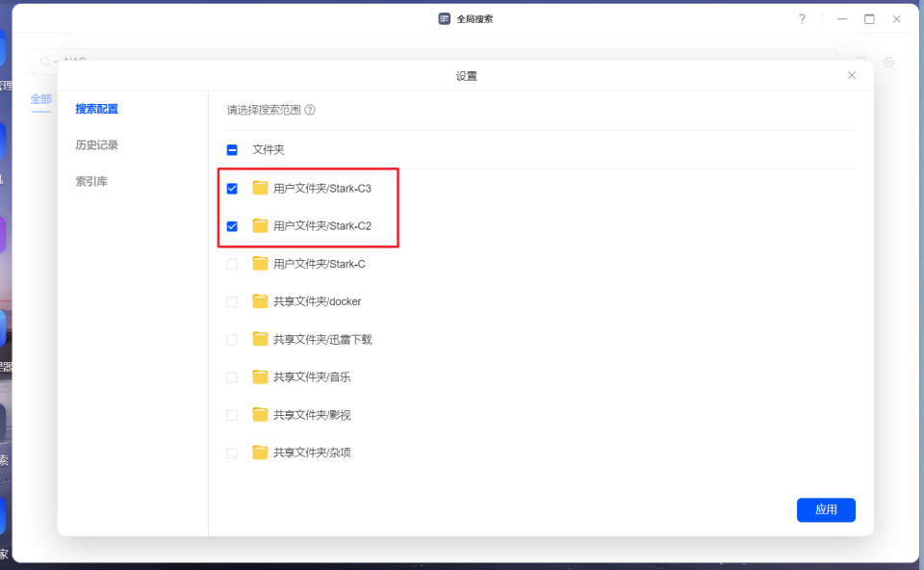Close the 设置 dialog with X
The height and width of the screenshot is (570, 924).
[x=852, y=75]
